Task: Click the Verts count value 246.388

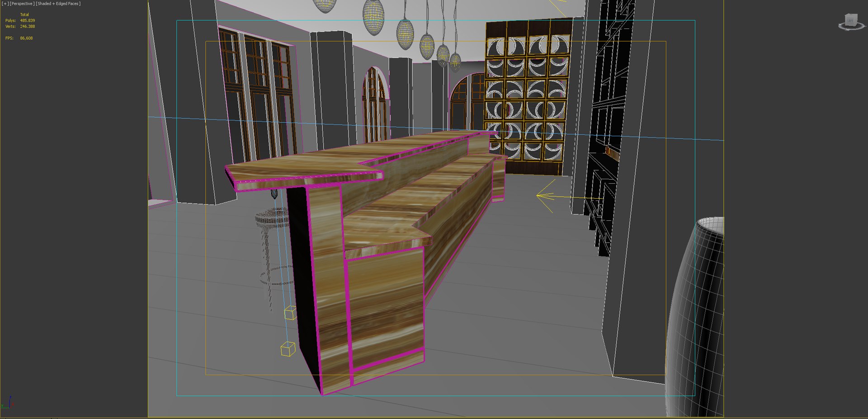Action: 28,27
